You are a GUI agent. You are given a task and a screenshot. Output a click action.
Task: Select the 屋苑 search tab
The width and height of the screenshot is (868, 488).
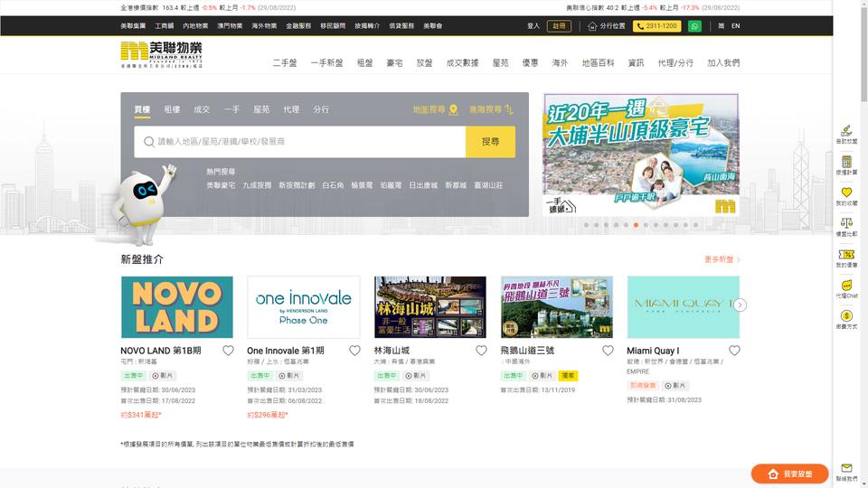[261, 109]
